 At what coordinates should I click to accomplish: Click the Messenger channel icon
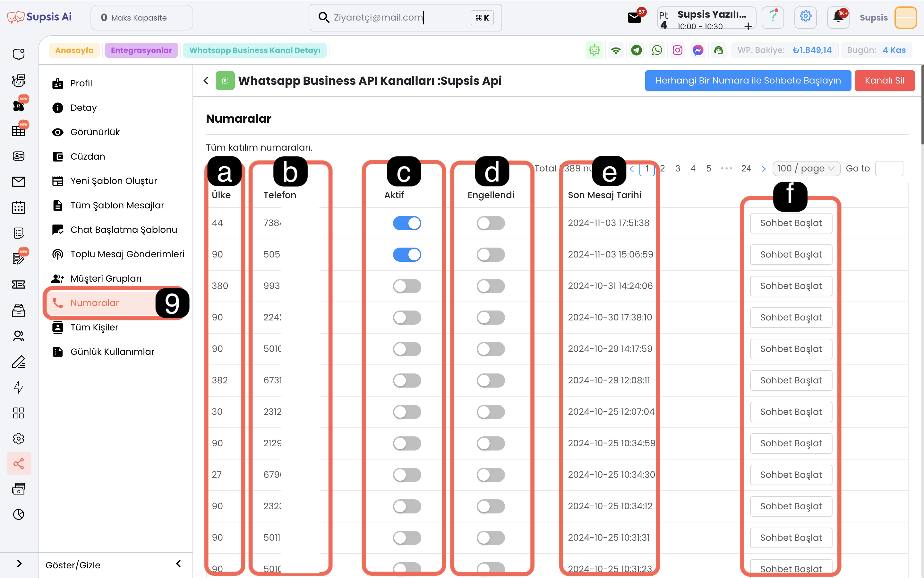(698, 50)
